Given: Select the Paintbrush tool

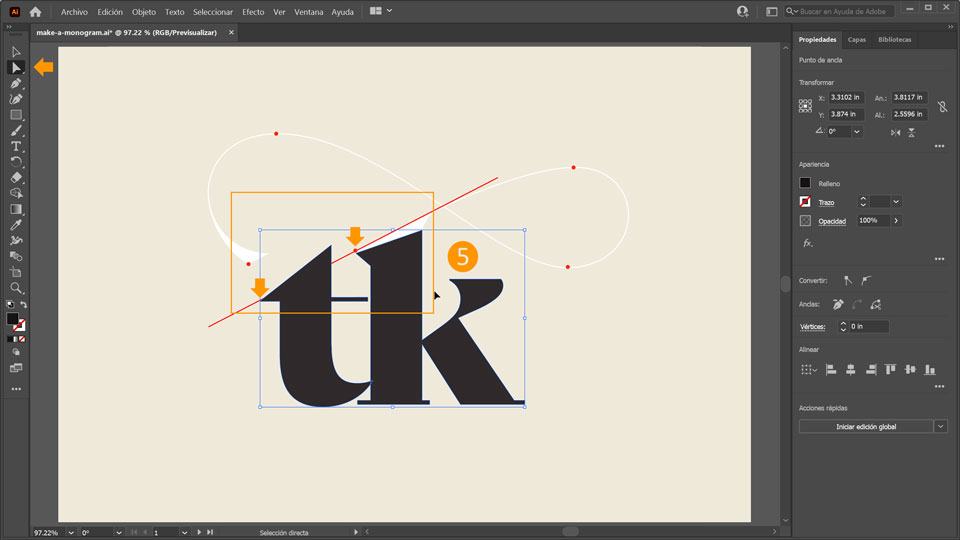Looking at the screenshot, I should coord(16,130).
